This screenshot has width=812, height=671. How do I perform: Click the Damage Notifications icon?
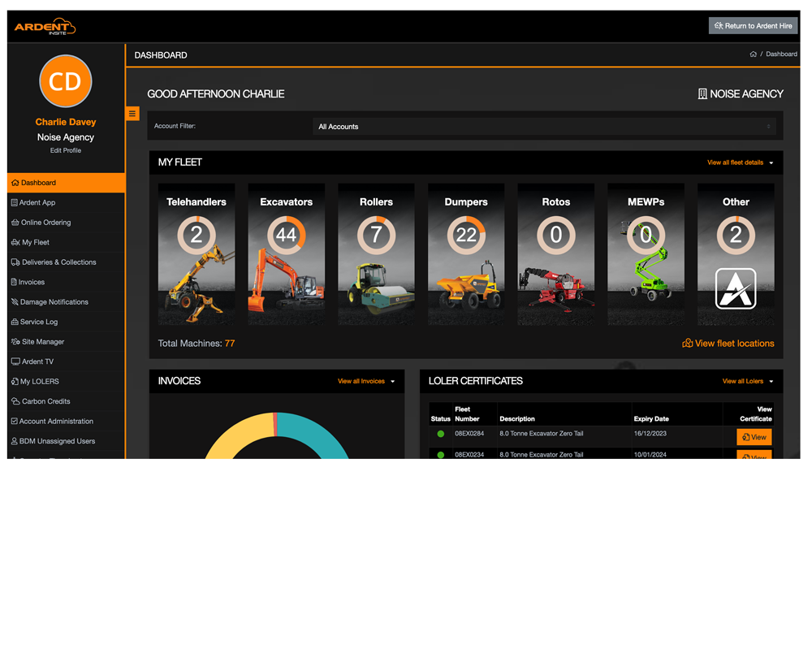(x=15, y=301)
